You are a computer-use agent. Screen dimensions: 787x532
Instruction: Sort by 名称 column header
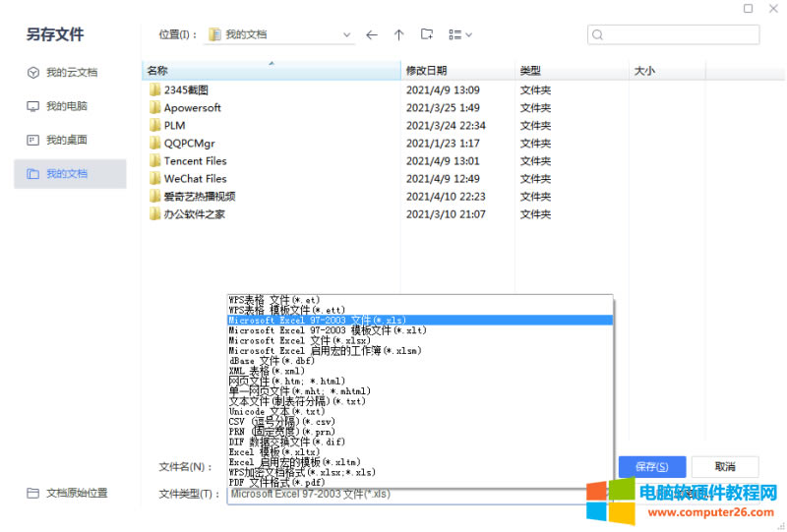(272, 70)
